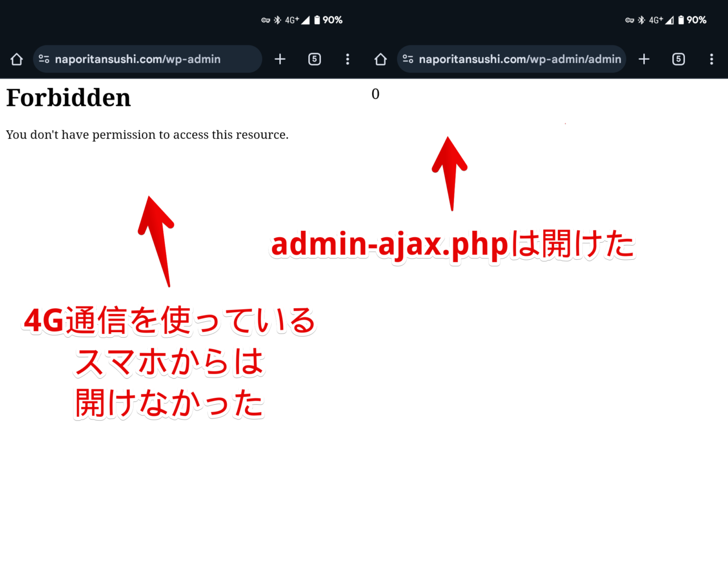Image resolution: width=728 pixels, height=568 pixels.
Task: Tap the right status bar battery icon
Action: (681, 20)
